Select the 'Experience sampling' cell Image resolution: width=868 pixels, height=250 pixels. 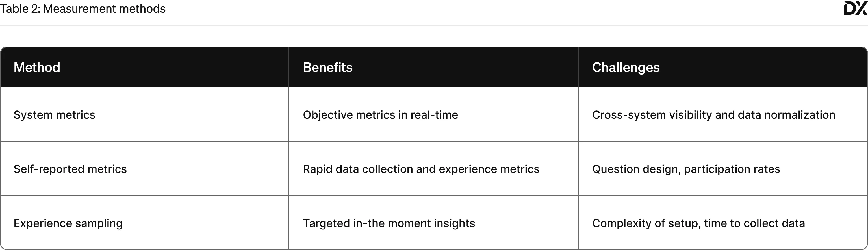68,223
